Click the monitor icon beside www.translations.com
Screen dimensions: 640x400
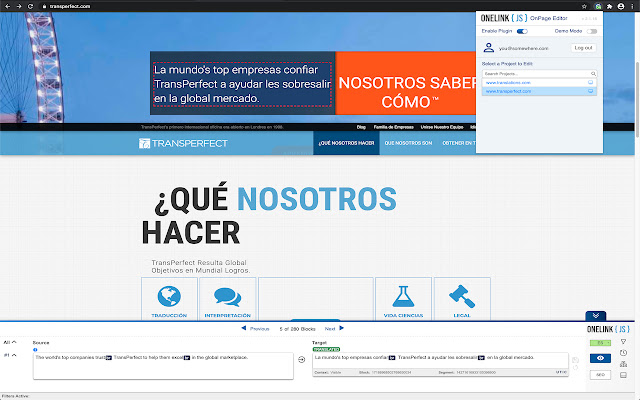590,82
